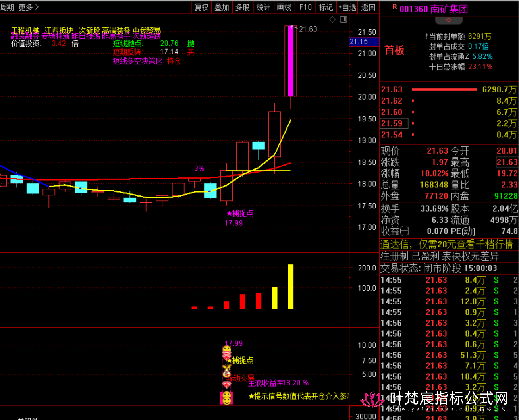
Task: Click the 最低 value 19.72
Action: [507, 173]
